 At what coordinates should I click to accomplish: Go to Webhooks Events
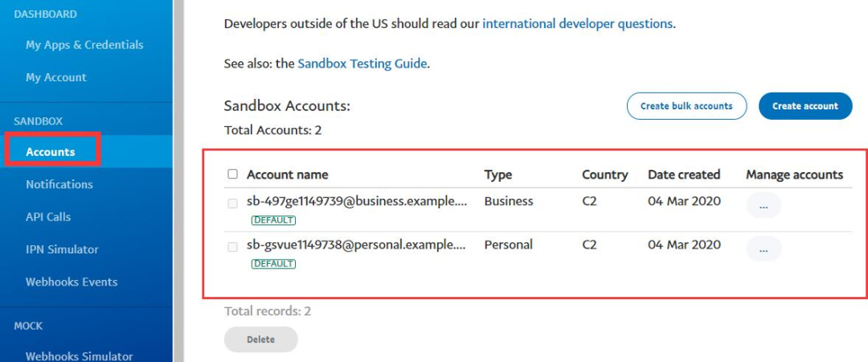[72, 282]
